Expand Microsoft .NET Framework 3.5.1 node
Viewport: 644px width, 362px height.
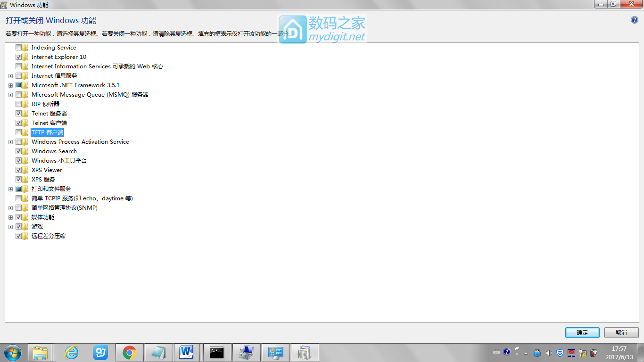point(10,85)
